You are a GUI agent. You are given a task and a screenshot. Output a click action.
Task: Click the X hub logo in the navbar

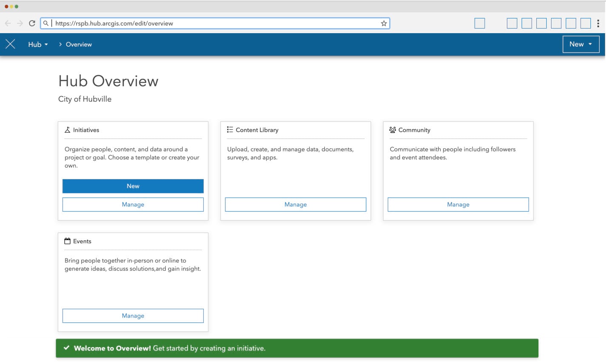(10, 44)
